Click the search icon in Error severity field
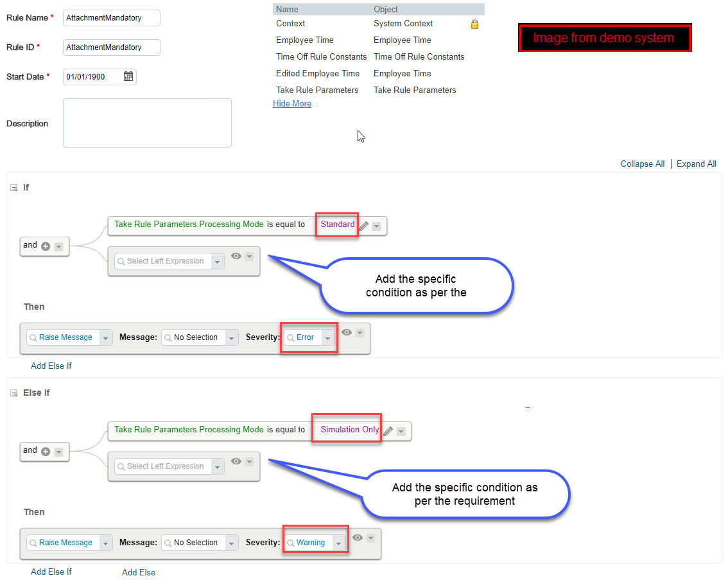Viewport: 728px width, 585px height. (291, 338)
